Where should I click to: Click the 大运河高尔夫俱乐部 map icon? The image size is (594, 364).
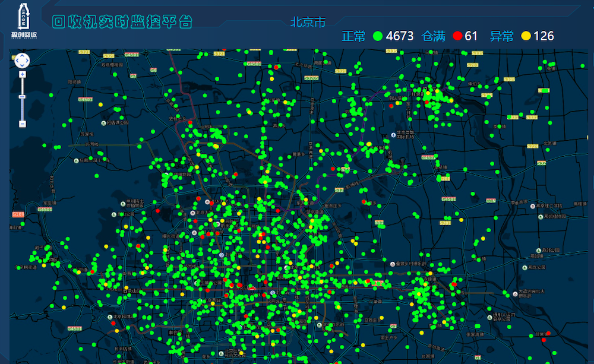(515, 294)
